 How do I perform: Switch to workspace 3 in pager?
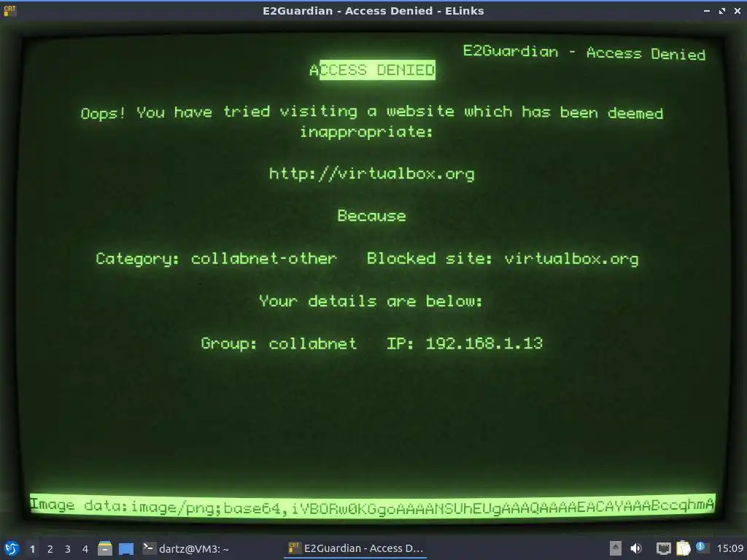[68, 549]
